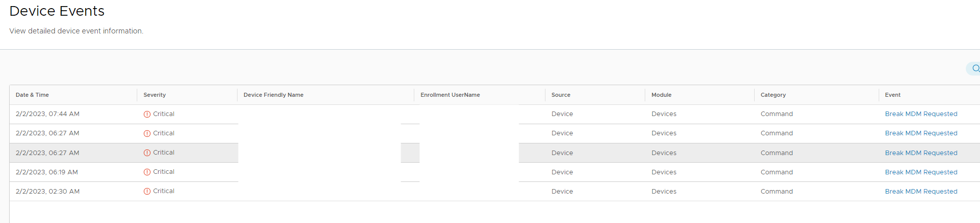Select the 2/2/2023, 07:44 AM row date
This screenshot has height=223, width=980.
pos(48,114)
